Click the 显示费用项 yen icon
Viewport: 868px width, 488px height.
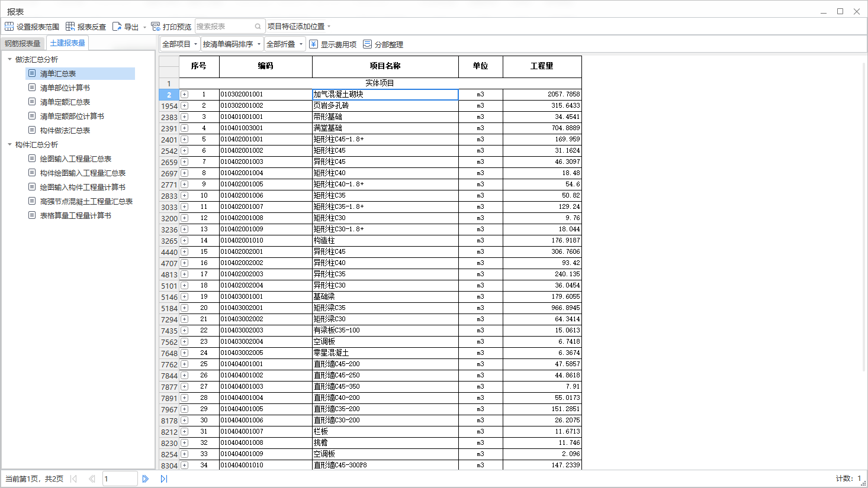pyautogui.click(x=314, y=44)
